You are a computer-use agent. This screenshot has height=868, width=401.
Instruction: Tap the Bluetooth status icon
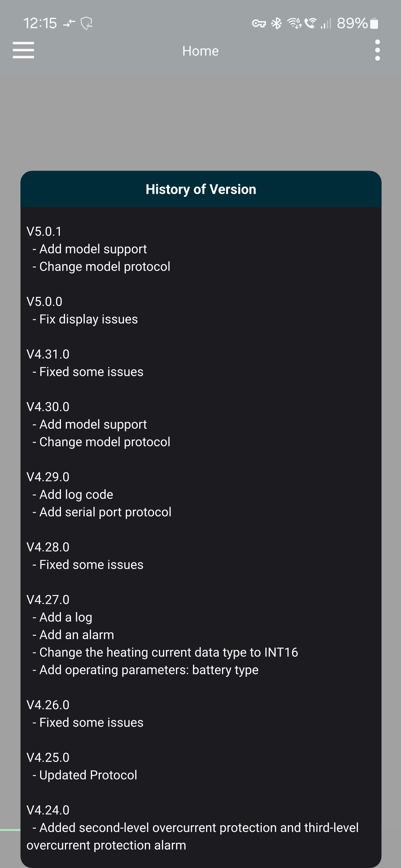[x=277, y=23]
